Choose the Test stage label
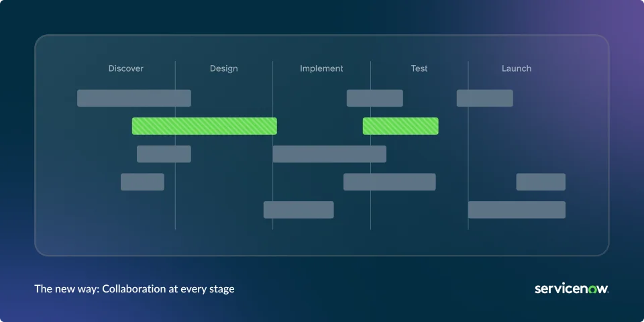This screenshot has height=322, width=644. pyautogui.click(x=419, y=68)
